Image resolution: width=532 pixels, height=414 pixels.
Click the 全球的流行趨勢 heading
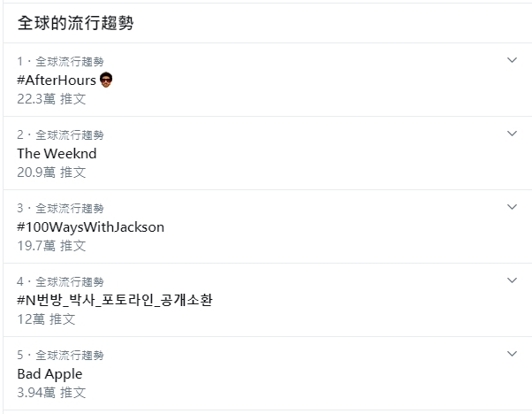point(76,23)
